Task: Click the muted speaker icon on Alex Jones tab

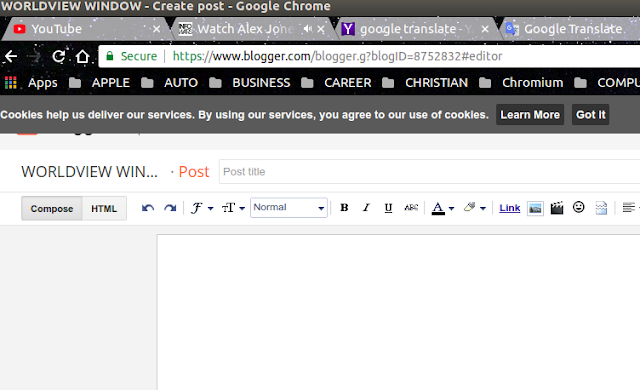Action: click(307, 29)
